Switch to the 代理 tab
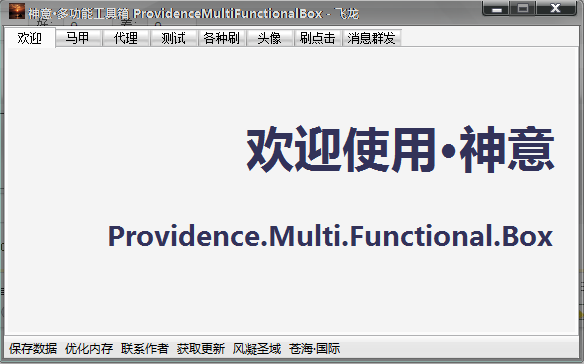584x364 pixels. tap(126, 38)
